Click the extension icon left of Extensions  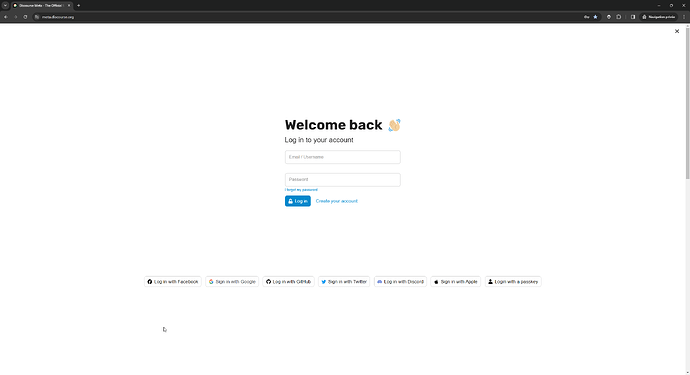[609, 17]
